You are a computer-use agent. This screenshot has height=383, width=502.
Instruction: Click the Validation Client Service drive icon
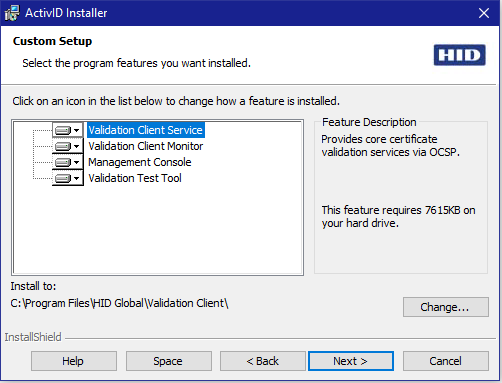pyautogui.click(x=63, y=130)
